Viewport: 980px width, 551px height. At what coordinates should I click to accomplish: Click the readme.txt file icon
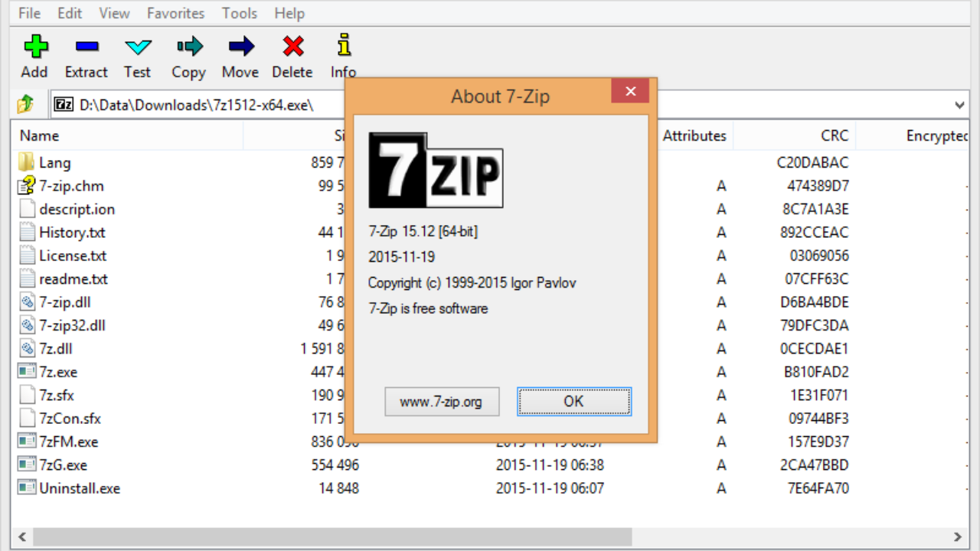click(x=27, y=279)
